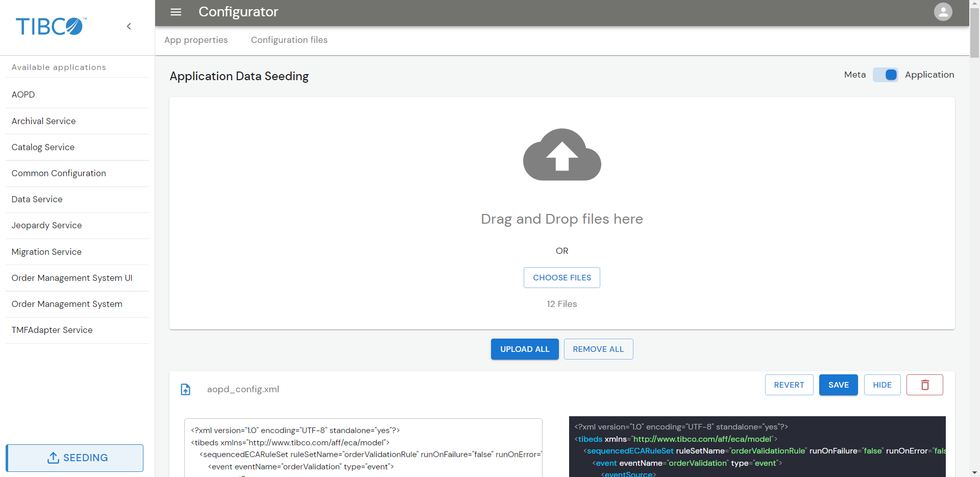This screenshot has width=980, height=477.
Task: Click the CHOOSE FILES button
Action: 562,278
